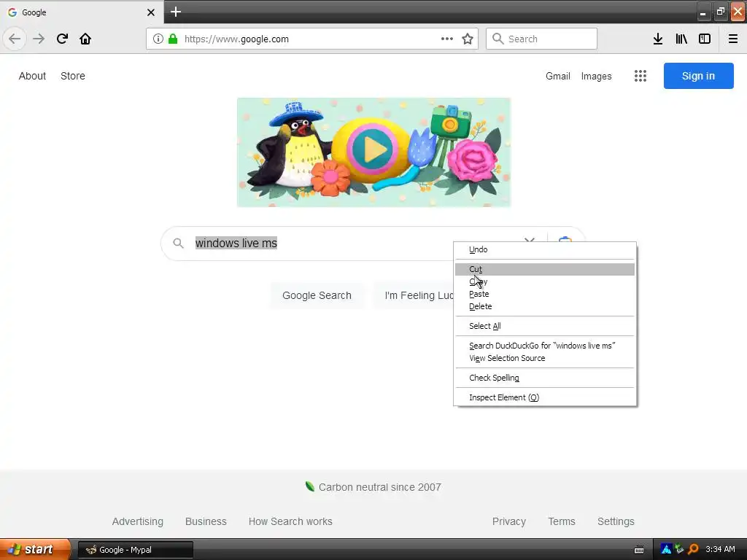The image size is (747, 560).
Task: Search DuckDuckGo for "windows live ms"
Action: tap(544, 346)
